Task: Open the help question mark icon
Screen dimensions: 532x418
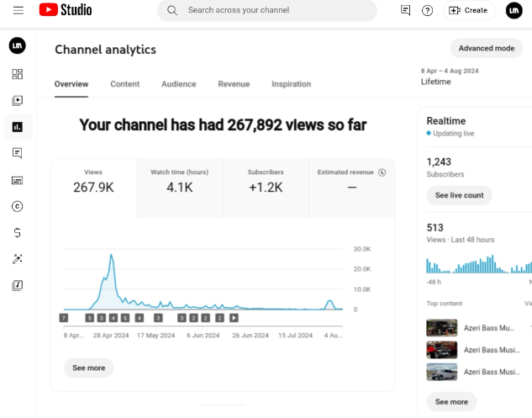Action: (x=427, y=11)
